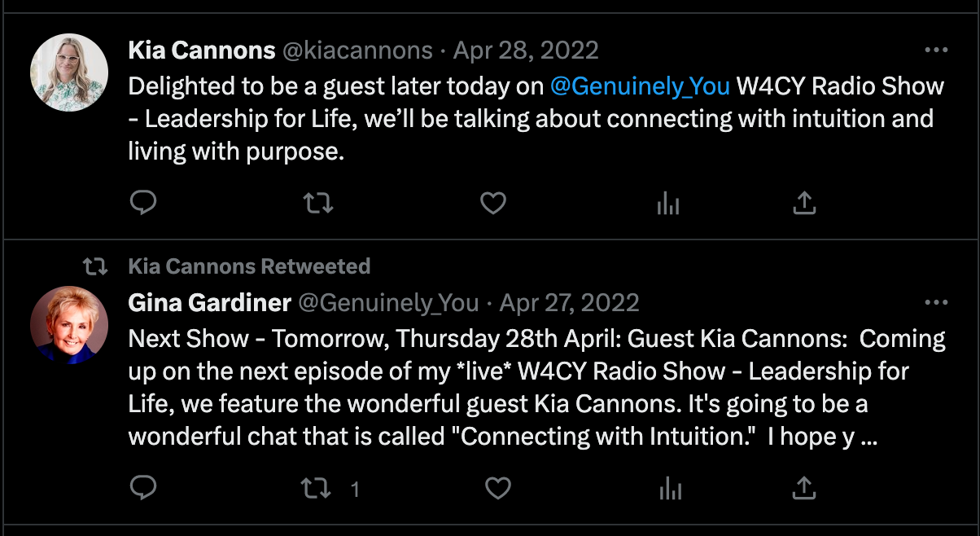Like Gina Gardiner's tweet
This screenshot has height=536, width=980.
click(x=497, y=488)
